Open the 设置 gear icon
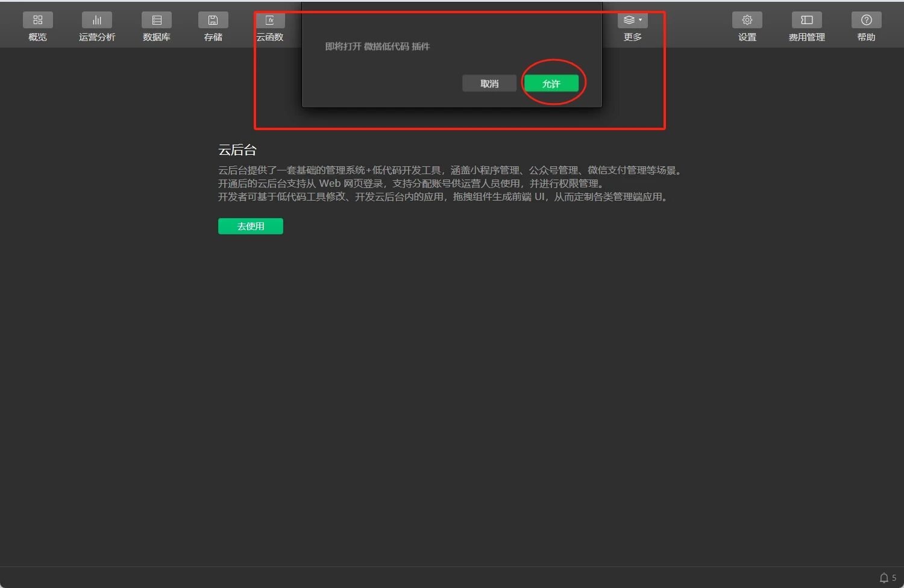This screenshot has height=588, width=904. point(747,20)
